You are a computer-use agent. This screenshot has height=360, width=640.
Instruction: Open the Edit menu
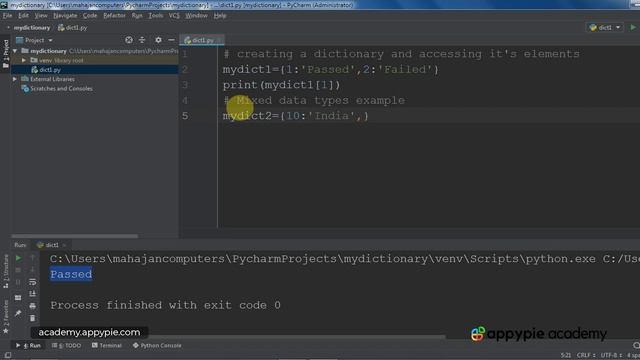[x=23, y=16]
